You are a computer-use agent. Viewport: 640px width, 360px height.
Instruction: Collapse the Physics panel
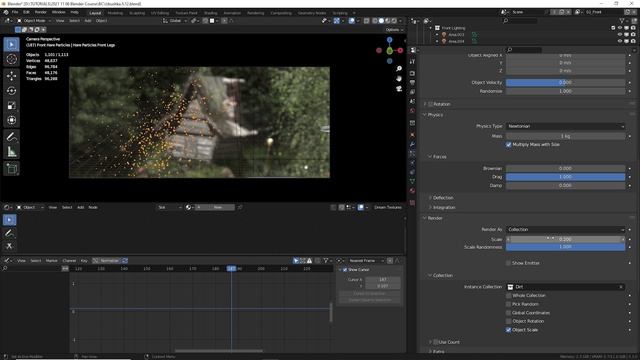(x=425, y=115)
